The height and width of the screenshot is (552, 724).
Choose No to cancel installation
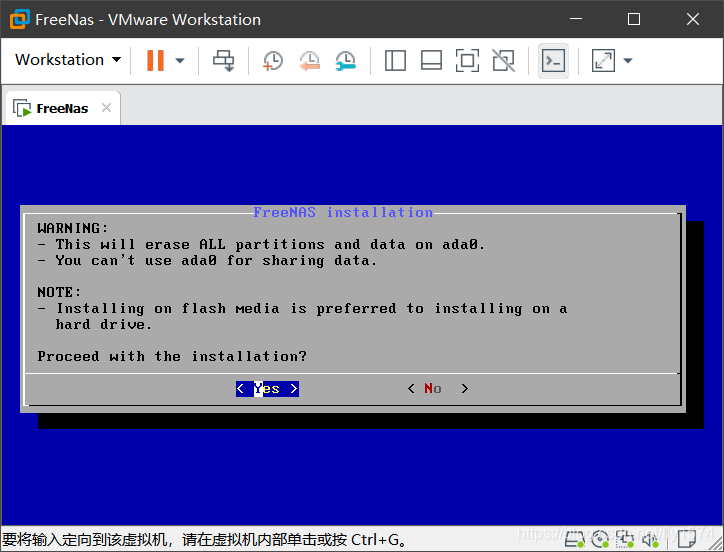click(438, 389)
